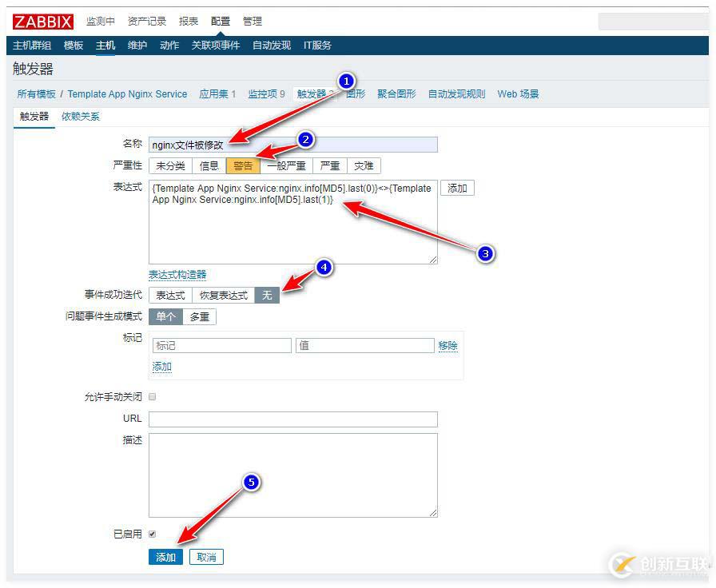Screen dimensions: 716x588
Task: Click the 名称 input field
Action: pos(293,145)
